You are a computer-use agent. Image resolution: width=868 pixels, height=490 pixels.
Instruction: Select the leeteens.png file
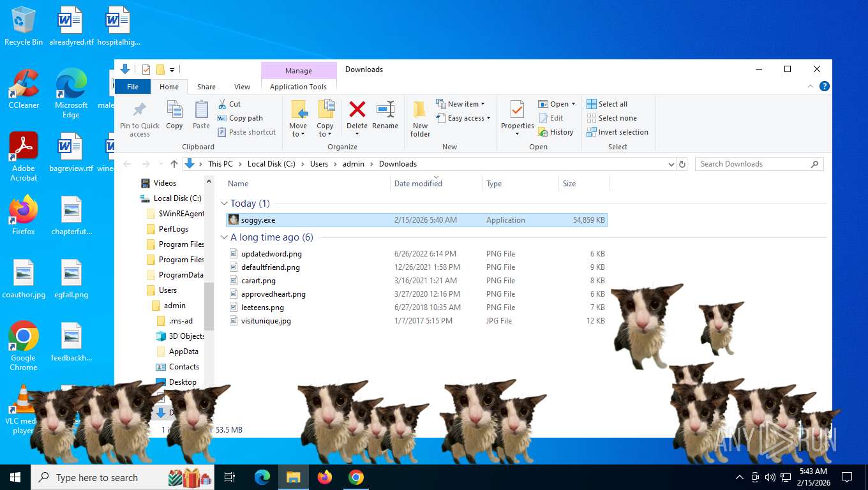[417, 308]
